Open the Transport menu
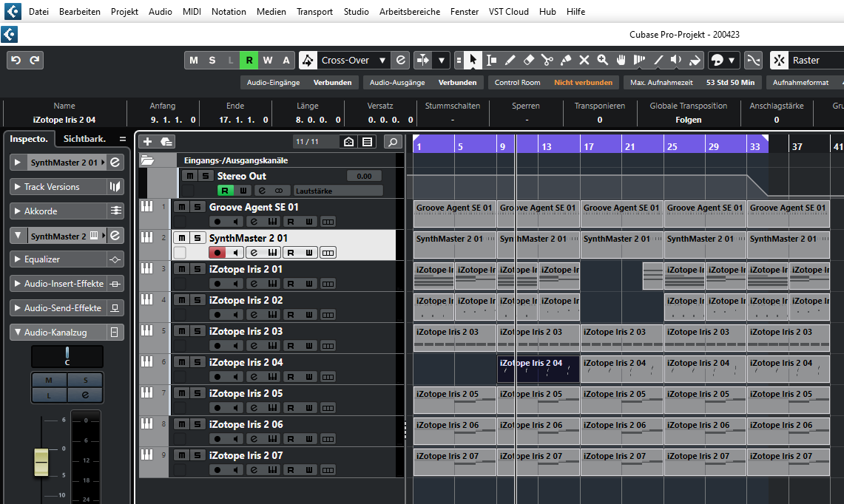Viewport: 844px width, 504px height. 314,12
